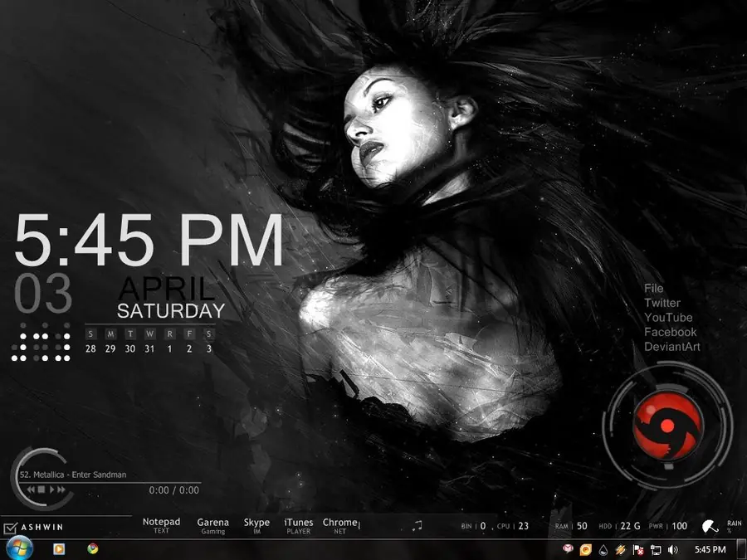Open the media player taskbar icon
The width and height of the screenshot is (747, 560).
[x=59, y=549]
